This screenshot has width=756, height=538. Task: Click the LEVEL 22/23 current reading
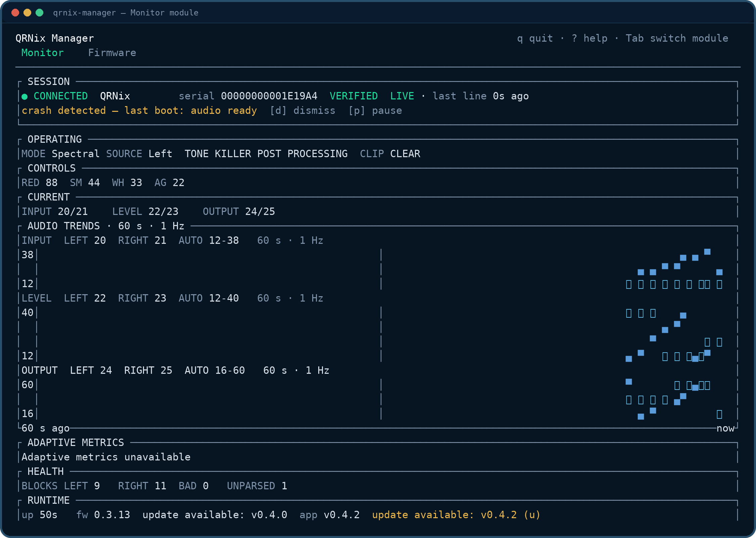coord(145,212)
